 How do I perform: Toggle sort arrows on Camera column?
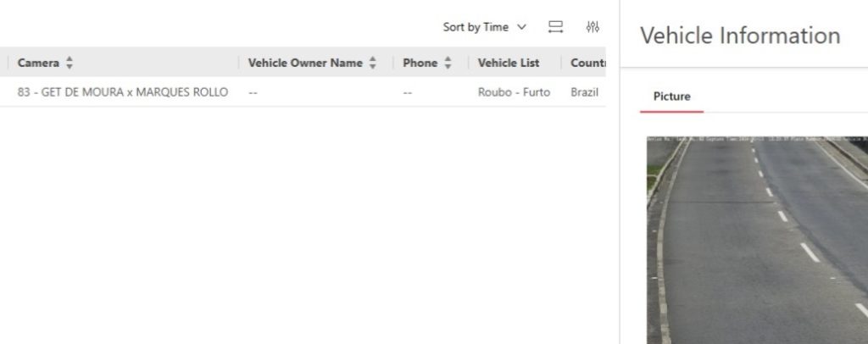(x=70, y=63)
